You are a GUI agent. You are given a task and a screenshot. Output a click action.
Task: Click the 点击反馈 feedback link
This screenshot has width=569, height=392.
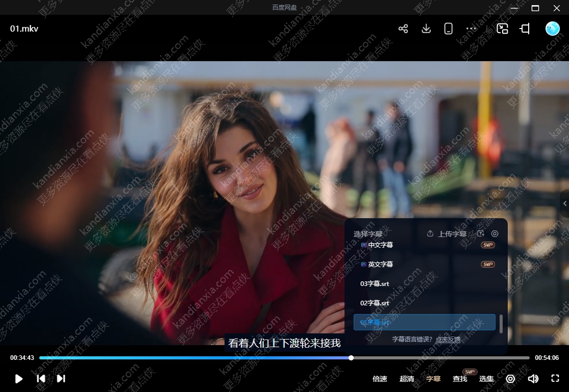pyautogui.click(x=448, y=339)
